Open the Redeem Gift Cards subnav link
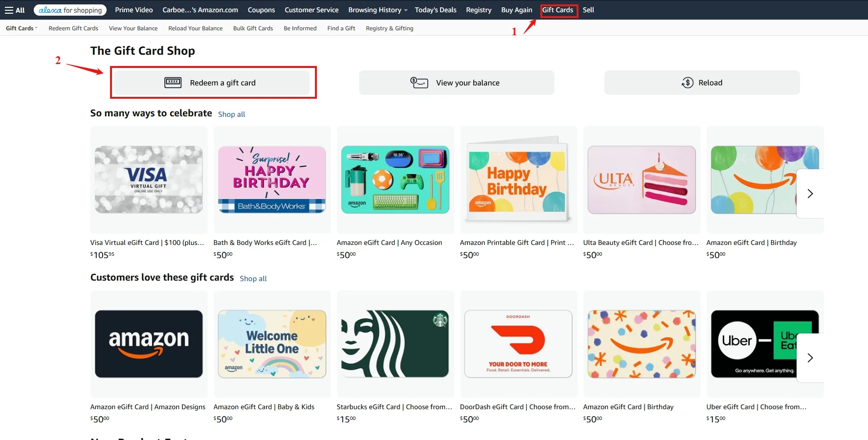 [73, 28]
